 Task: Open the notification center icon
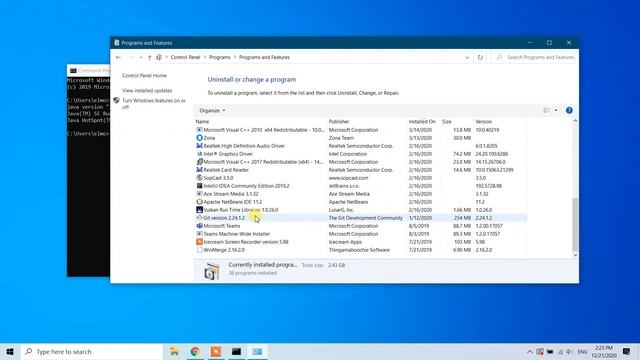coord(627,351)
